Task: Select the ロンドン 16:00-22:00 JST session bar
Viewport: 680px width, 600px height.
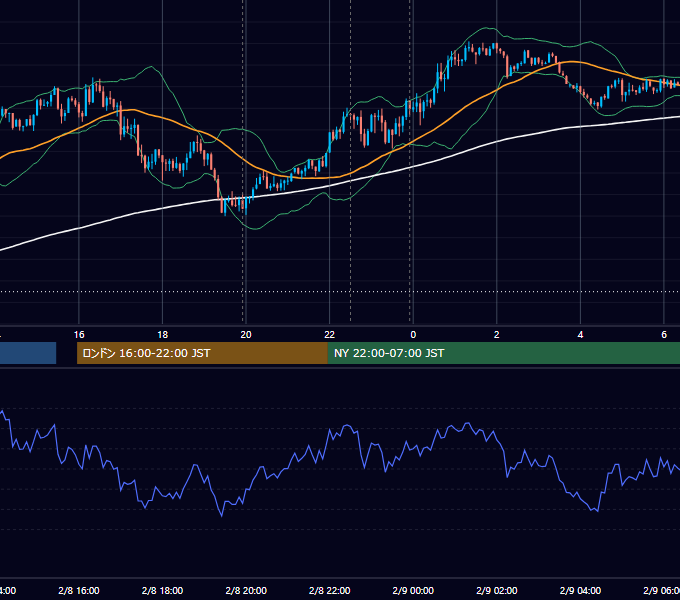Action: 202,353
